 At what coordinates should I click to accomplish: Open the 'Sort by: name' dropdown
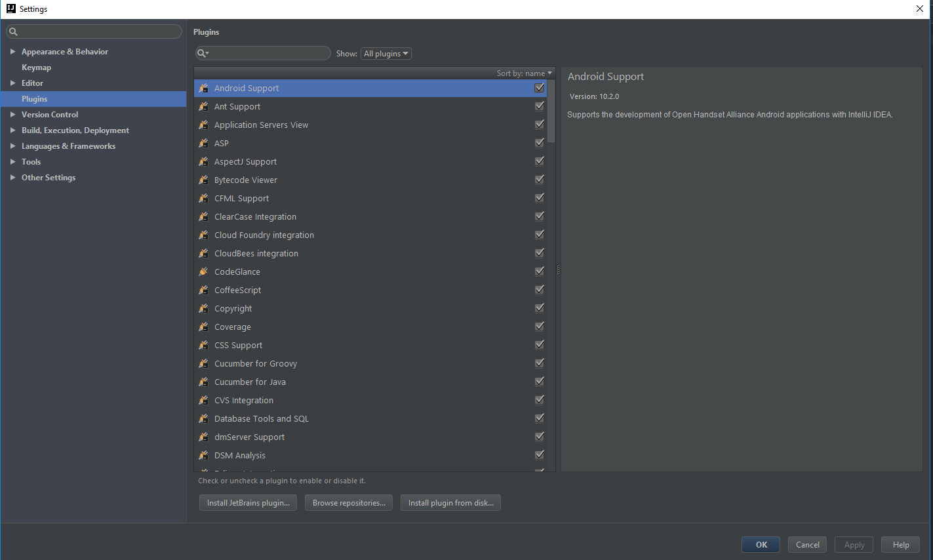[524, 73]
